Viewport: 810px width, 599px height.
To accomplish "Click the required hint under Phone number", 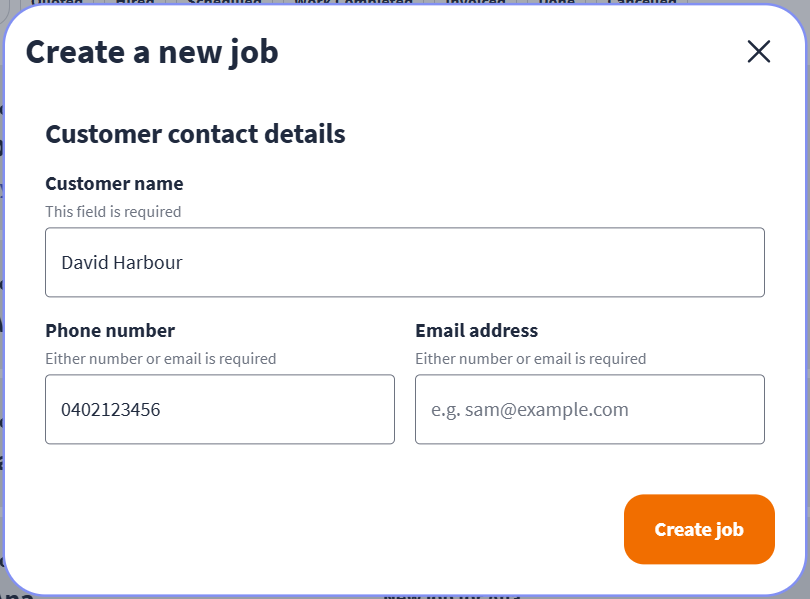I will 160,358.
